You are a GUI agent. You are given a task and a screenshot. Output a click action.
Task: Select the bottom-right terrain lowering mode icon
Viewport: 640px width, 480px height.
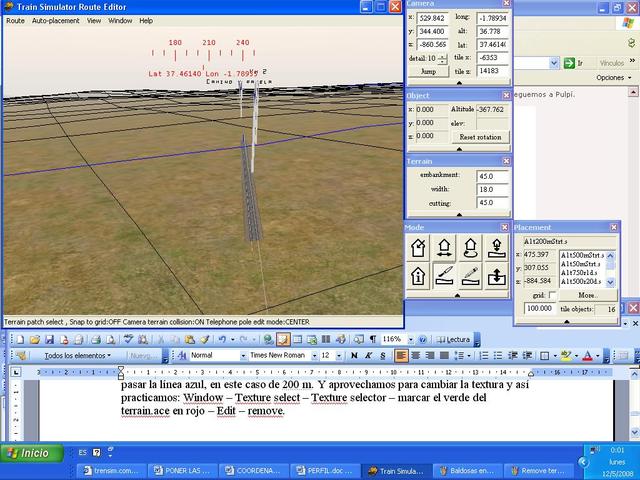497,275
